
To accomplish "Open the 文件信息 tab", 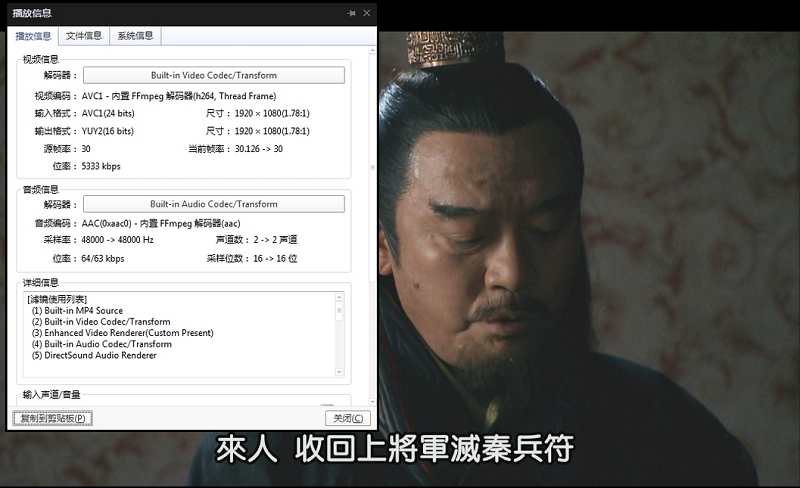I will 84,36.
